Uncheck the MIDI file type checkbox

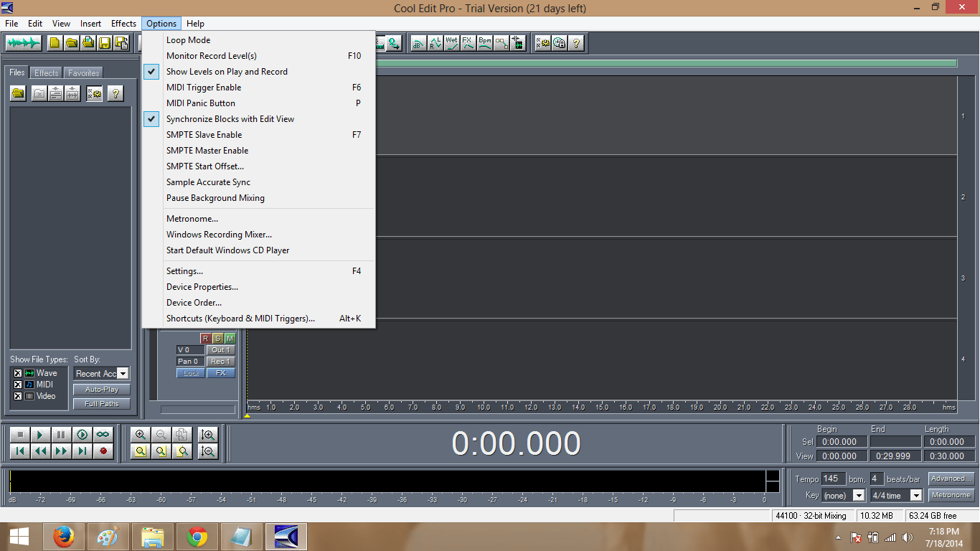pyautogui.click(x=18, y=385)
